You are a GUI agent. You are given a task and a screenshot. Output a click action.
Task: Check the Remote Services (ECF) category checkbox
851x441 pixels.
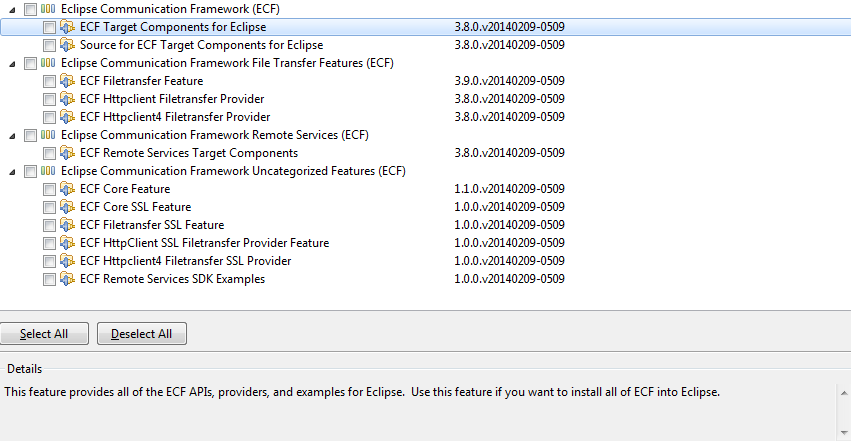[x=30, y=135]
